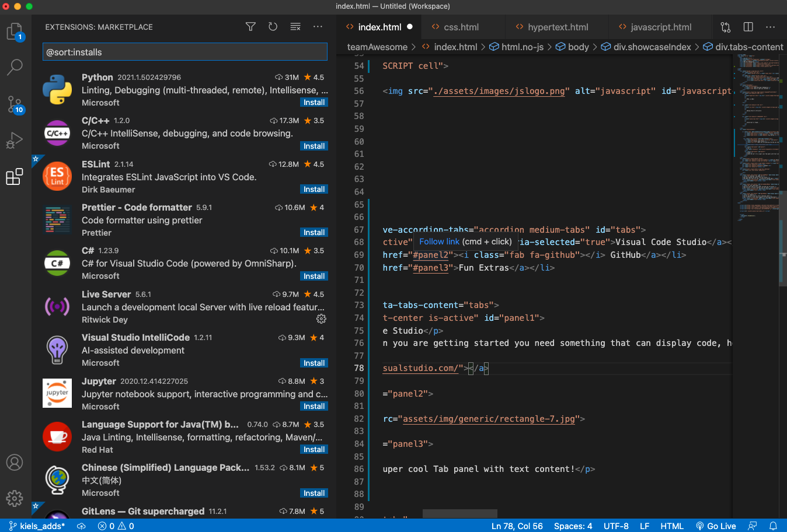Viewport: 787px width, 532px height.
Task: Clear extensions search results icon
Action: point(295,27)
